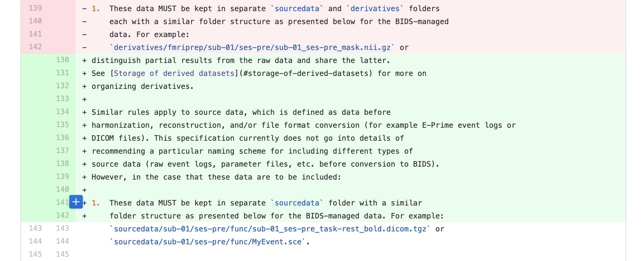Screen dimensions: 644x261
Task: Click the line 144 number in the right column
Action: click(62, 241)
